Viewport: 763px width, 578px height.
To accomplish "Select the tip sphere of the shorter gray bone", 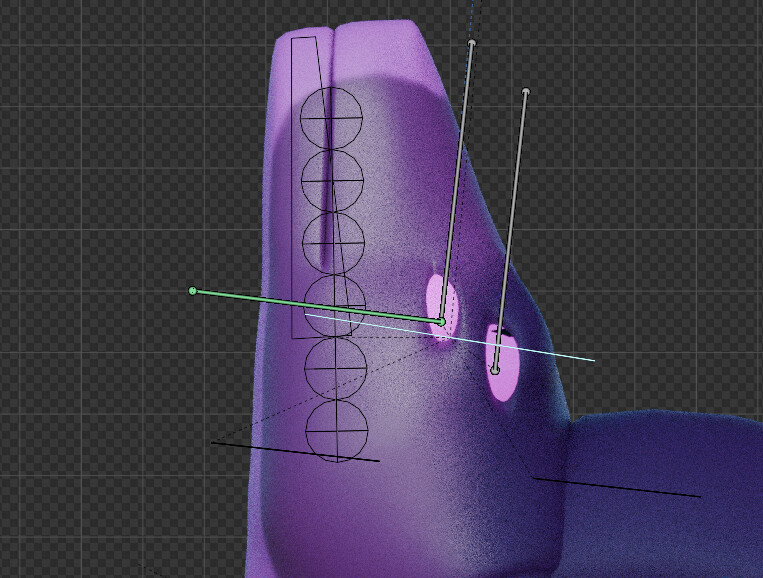I will pyautogui.click(x=526, y=91).
